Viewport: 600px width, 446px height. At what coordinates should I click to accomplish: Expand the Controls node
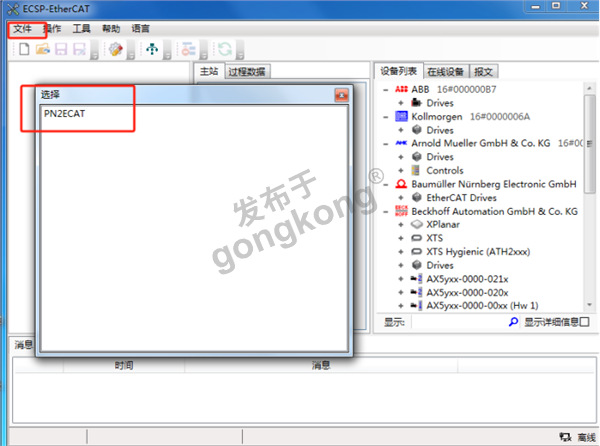tap(401, 171)
